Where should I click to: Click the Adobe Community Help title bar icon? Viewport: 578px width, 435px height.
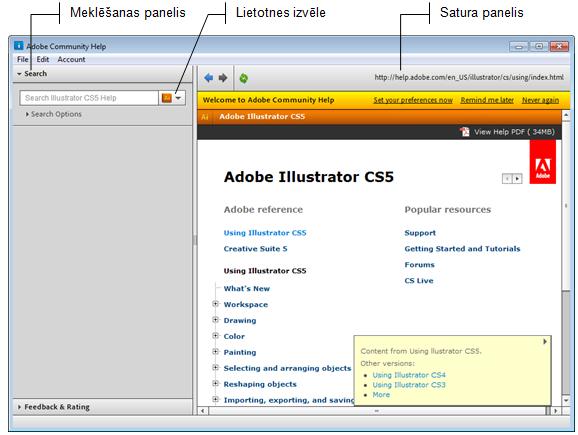(x=18, y=46)
